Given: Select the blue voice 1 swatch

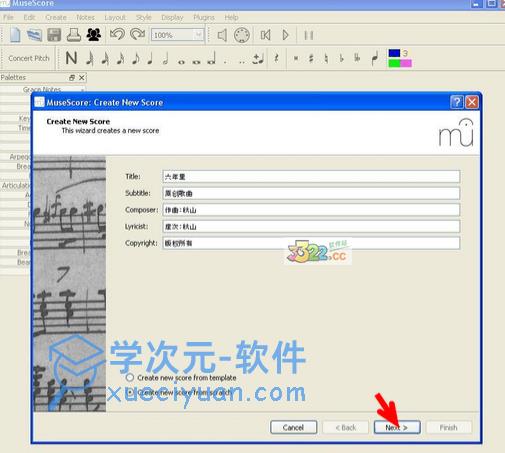Looking at the screenshot, I should 394,53.
